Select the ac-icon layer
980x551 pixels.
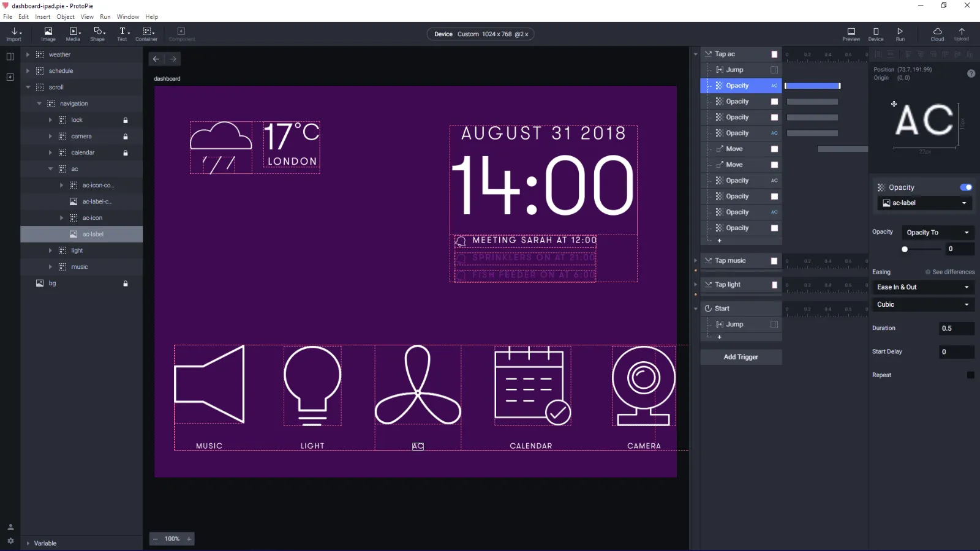(92, 218)
